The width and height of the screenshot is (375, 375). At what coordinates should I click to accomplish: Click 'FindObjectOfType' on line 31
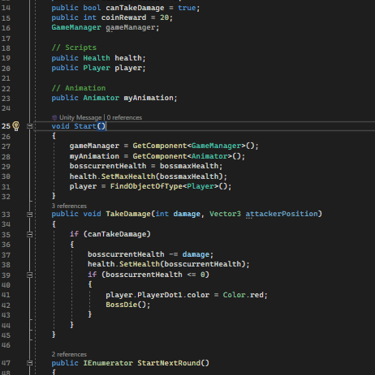pos(146,186)
